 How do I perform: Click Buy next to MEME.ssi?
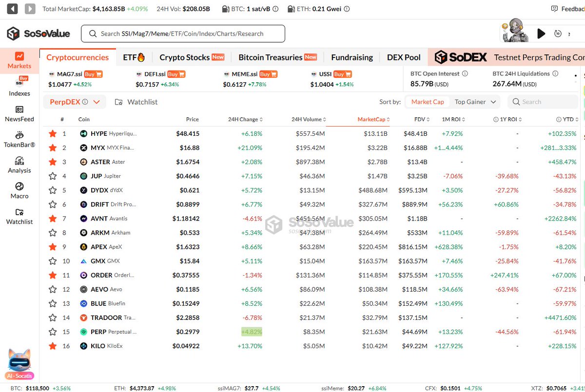(268, 74)
